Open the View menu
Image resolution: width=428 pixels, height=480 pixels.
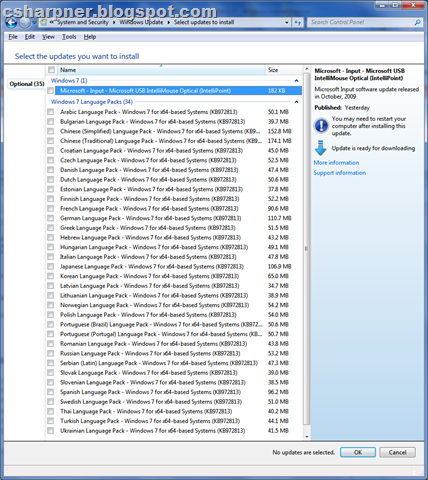click(48, 37)
